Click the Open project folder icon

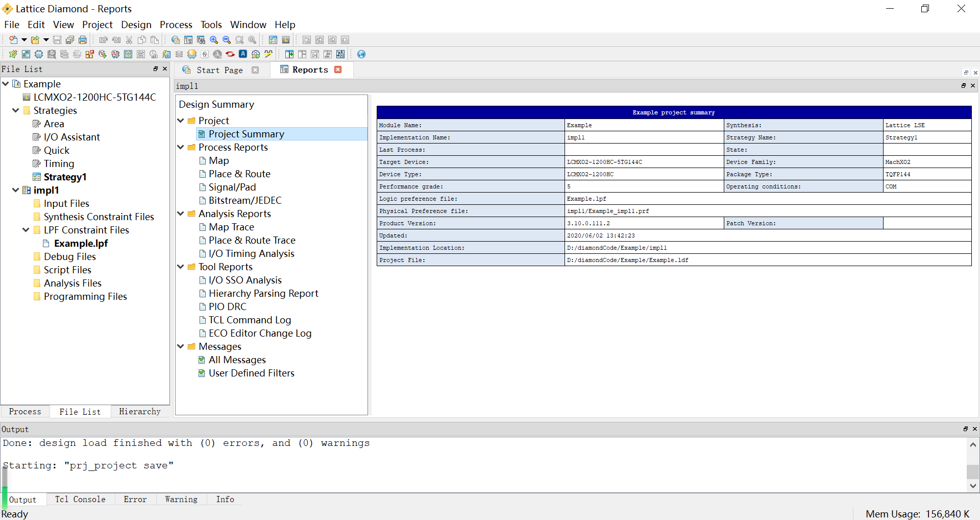point(35,40)
